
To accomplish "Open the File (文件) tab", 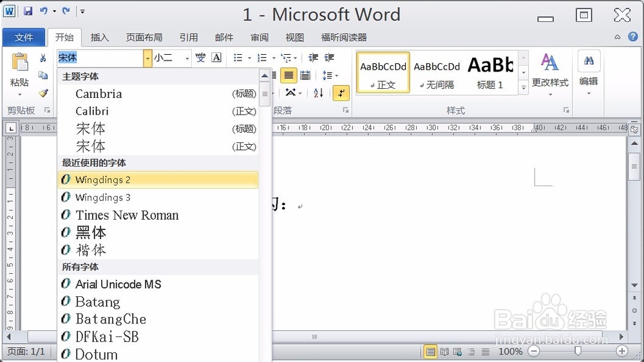I will pyautogui.click(x=23, y=37).
